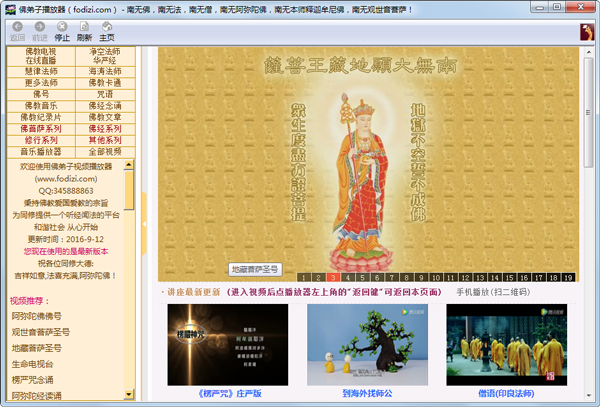
Task: Click the pink 您现在使用的是最新版本 text
Action: (x=66, y=251)
